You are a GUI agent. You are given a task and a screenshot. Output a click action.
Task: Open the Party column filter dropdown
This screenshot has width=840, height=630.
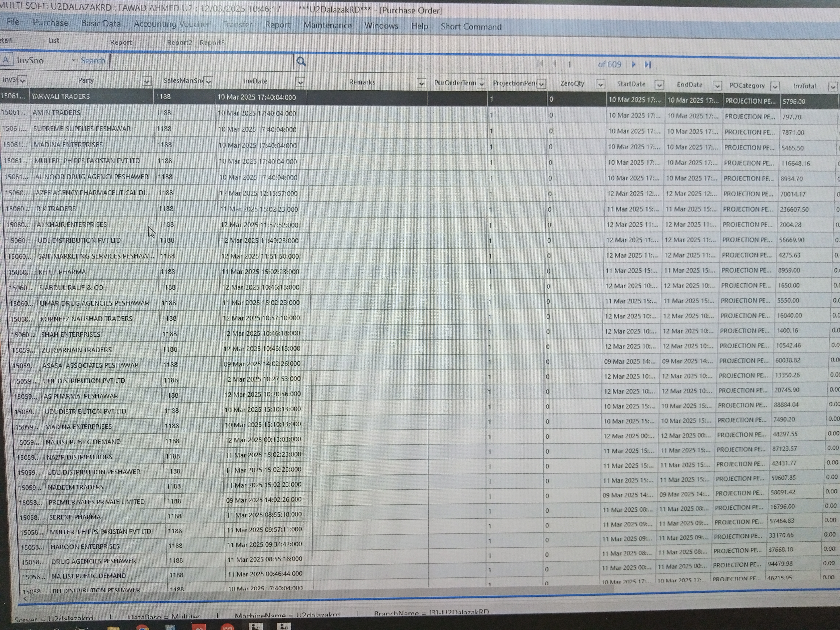click(147, 81)
